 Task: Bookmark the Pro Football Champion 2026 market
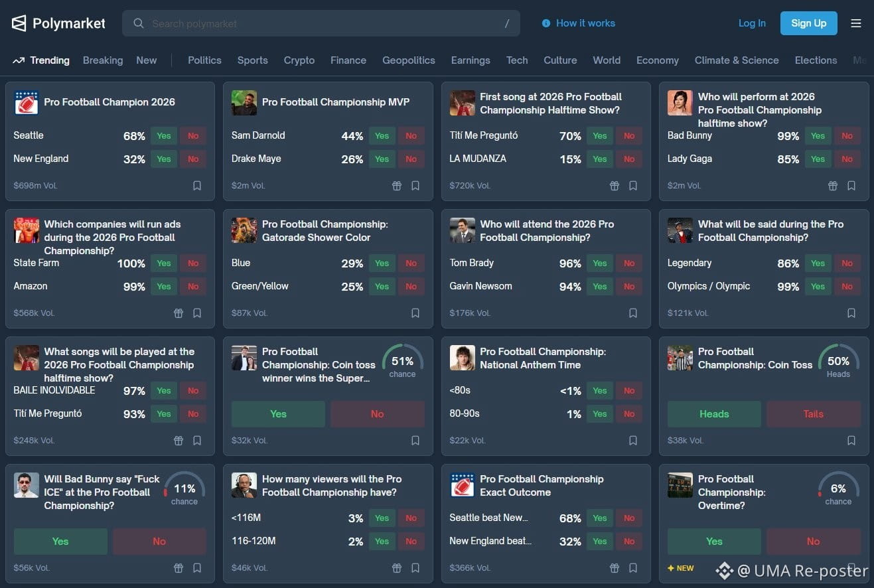(197, 186)
